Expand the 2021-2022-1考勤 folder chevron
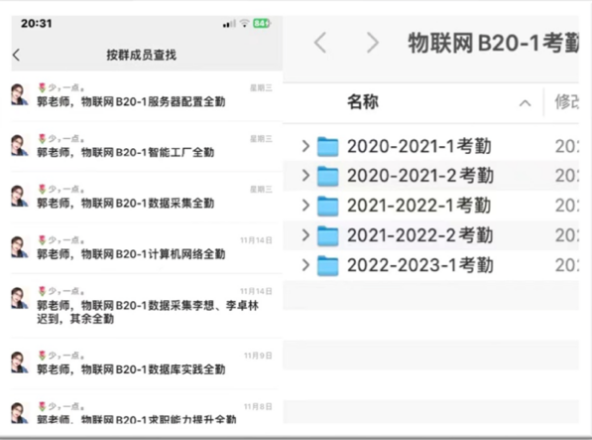Screen dimensions: 592x440 pyautogui.click(x=305, y=205)
